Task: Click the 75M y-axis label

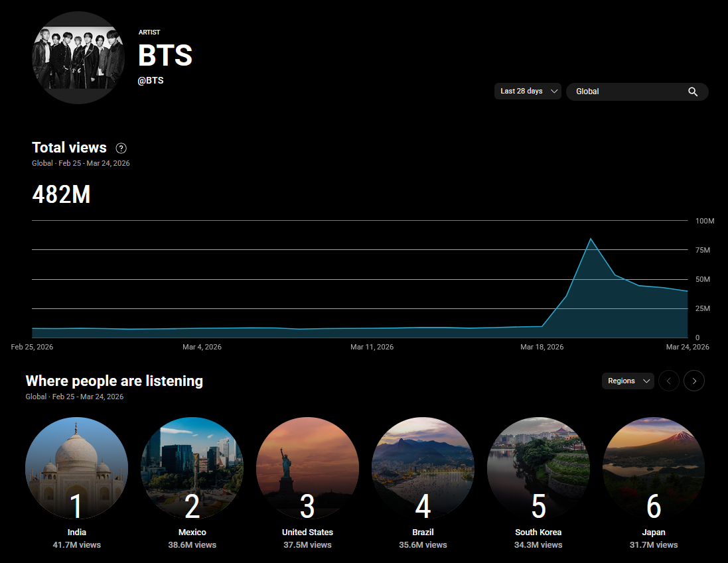Action: [703, 250]
